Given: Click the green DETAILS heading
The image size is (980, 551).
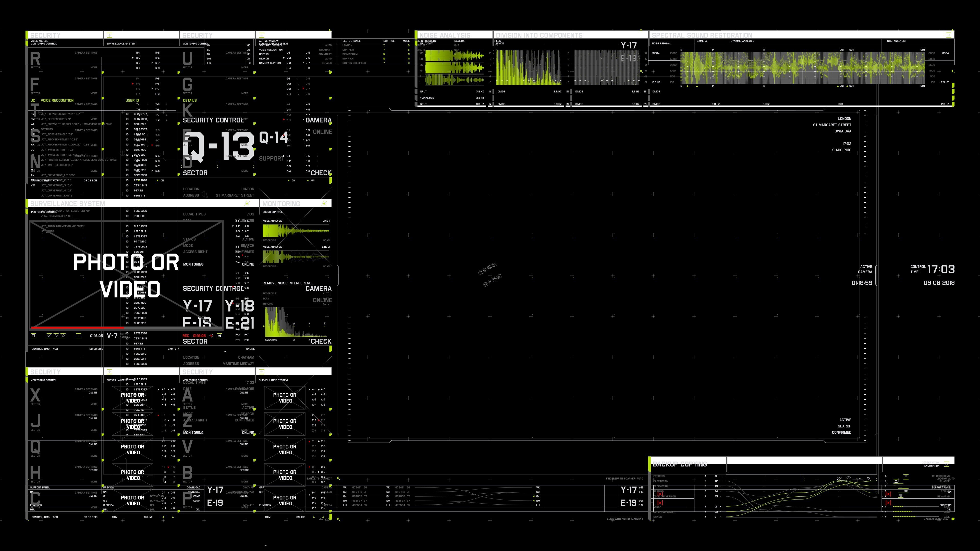Looking at the screenshot, I should pos(190,101).
